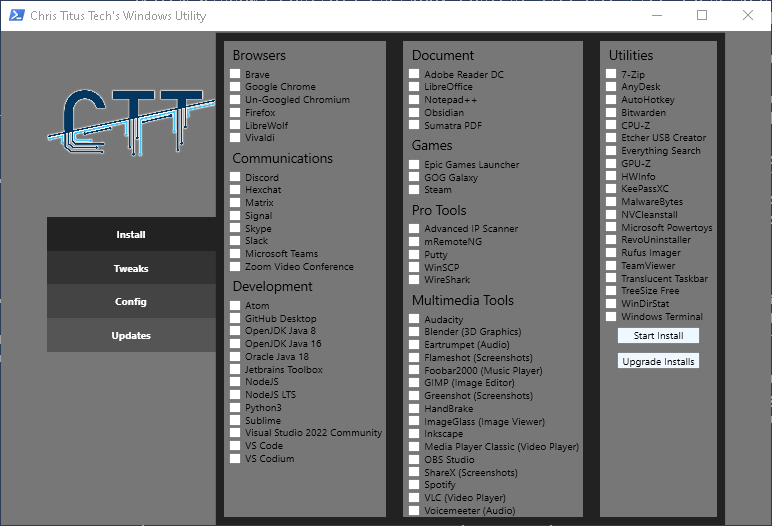Select the Install tab
The height and width of the screenshot is (526, 772).
tap(131, 234)
